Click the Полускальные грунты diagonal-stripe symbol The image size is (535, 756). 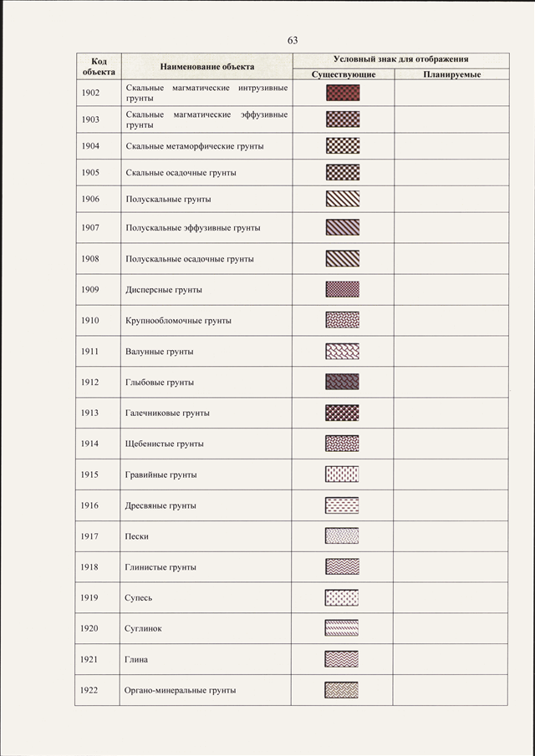coord(343,199)
